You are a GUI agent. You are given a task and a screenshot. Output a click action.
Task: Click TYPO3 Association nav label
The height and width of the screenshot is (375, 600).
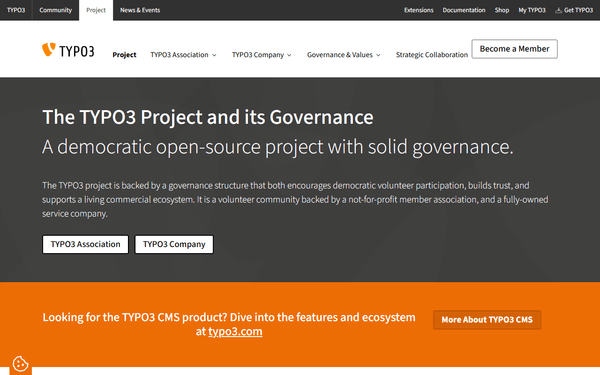(x=179, y=55)
